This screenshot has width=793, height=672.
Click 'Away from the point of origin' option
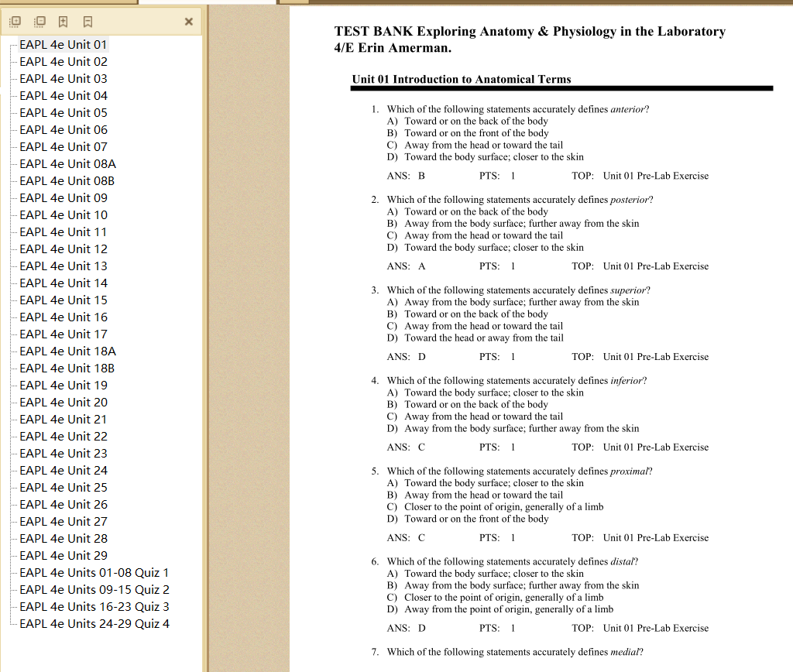[x=509, y=609]
